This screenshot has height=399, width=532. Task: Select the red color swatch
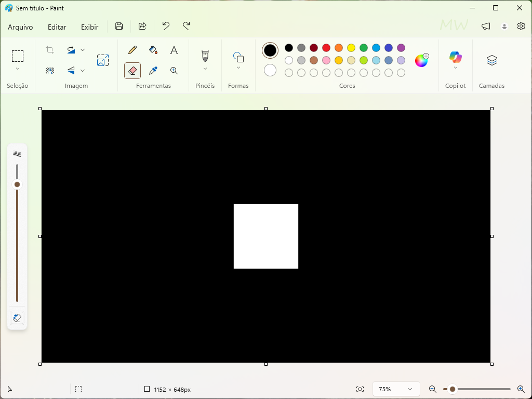[326, 48]
